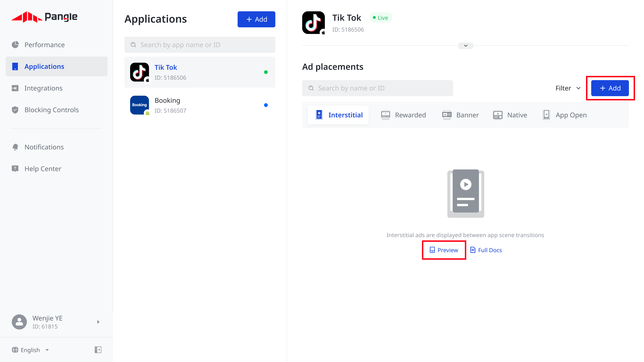
Task: Select Tik Tok app icon in list
Action: click(140, 72)
